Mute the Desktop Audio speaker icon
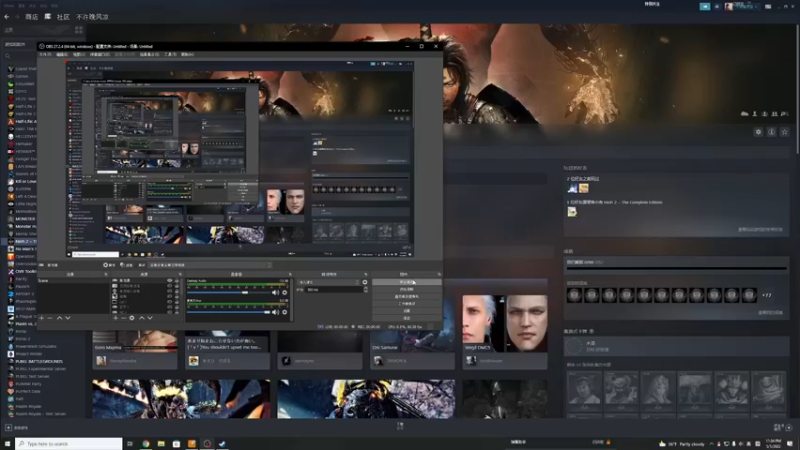 click(x=276, y=292)
